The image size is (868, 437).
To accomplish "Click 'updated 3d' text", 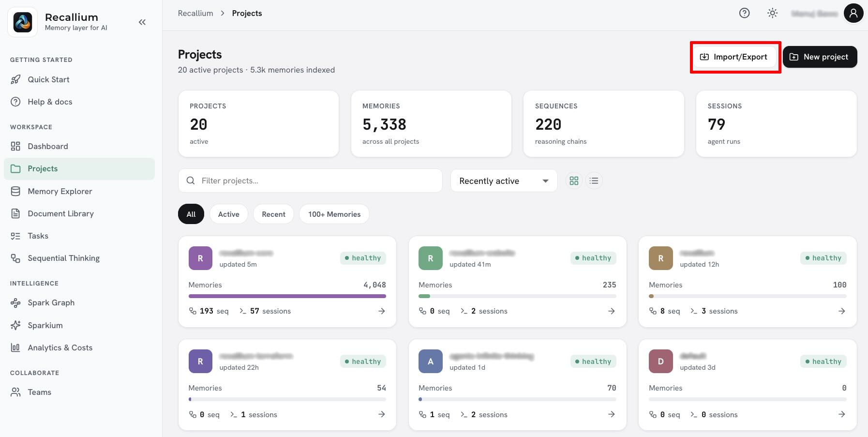I will (x=698, y=367).
